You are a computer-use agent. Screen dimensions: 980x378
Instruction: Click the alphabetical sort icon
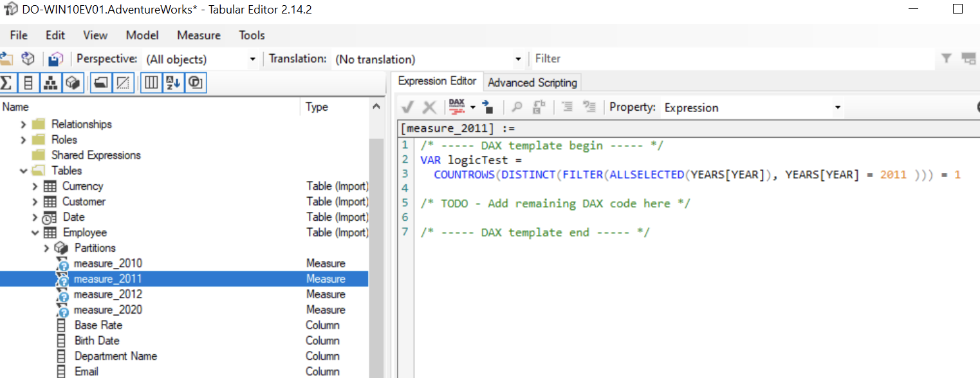pyautogui.click(x=173, y=82)
